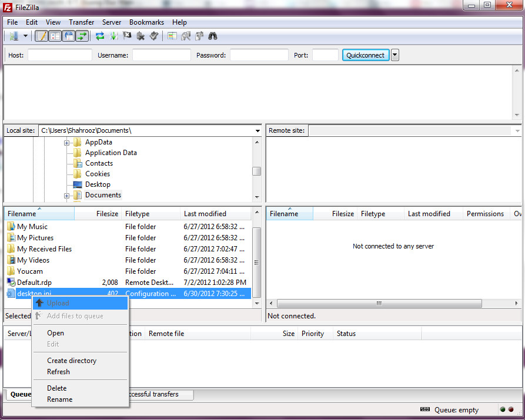Choose Open from the context menu
Screen dimensions: 525x420
pos(81,333)
